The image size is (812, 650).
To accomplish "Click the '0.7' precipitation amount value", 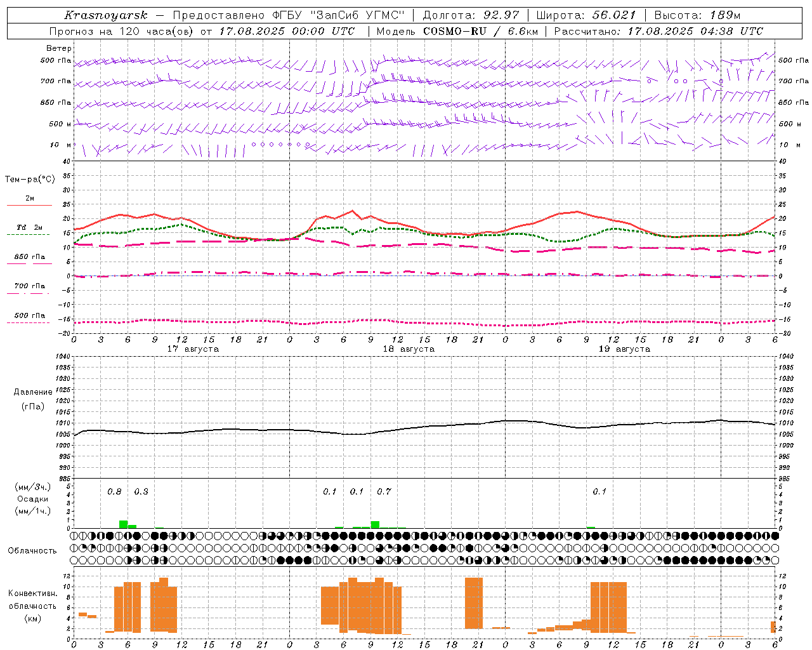I will (x=384, y=491).
